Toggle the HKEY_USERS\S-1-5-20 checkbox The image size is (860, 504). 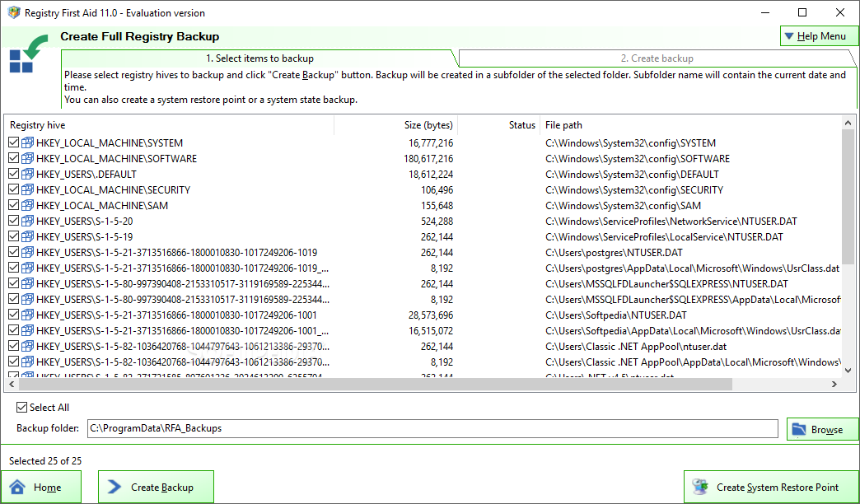[14, 221]
